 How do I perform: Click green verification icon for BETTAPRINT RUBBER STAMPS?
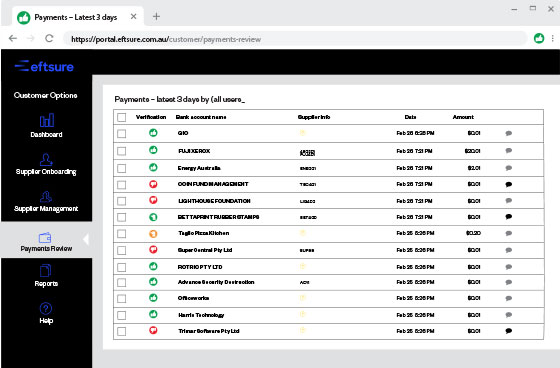click(153, 217)
